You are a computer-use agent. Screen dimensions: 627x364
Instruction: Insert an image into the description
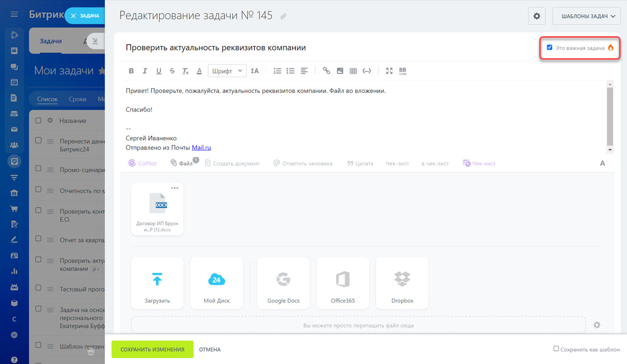click(340, 71)
